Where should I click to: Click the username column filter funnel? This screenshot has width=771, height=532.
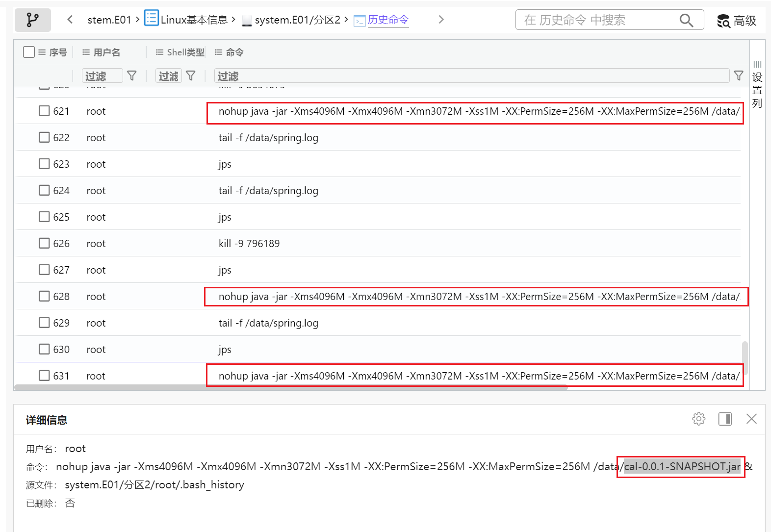(x=131, y=76)
